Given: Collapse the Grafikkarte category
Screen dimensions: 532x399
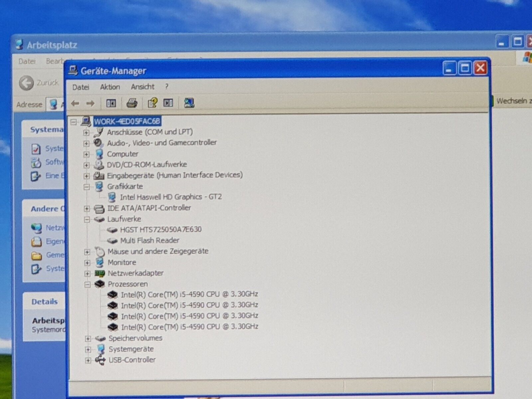Looking at the screenshot, I should [x=86, y=187].
